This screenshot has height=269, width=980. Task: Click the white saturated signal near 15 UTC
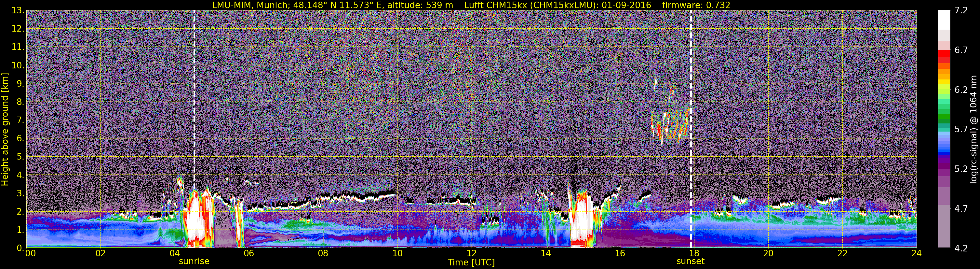[x=582, y=219]
